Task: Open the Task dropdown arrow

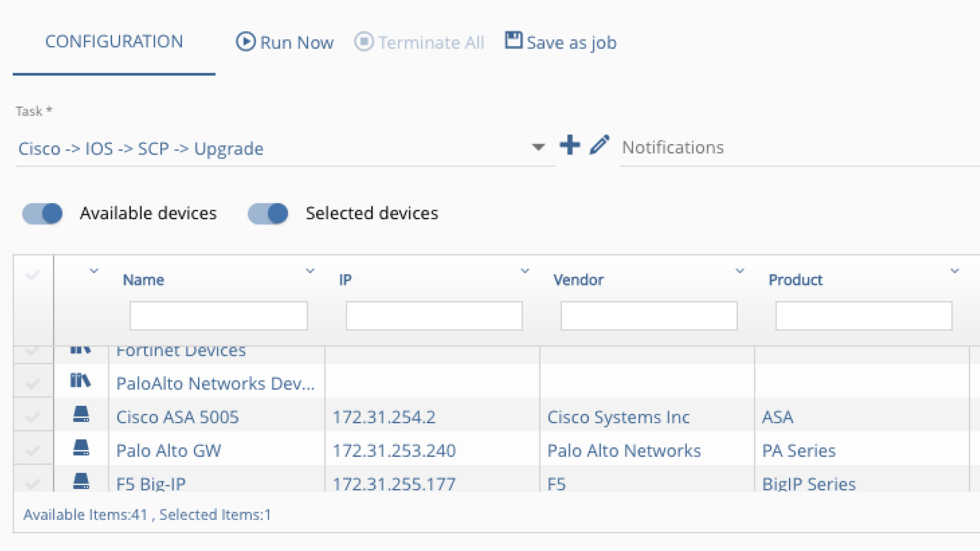Action: point(538,147)
